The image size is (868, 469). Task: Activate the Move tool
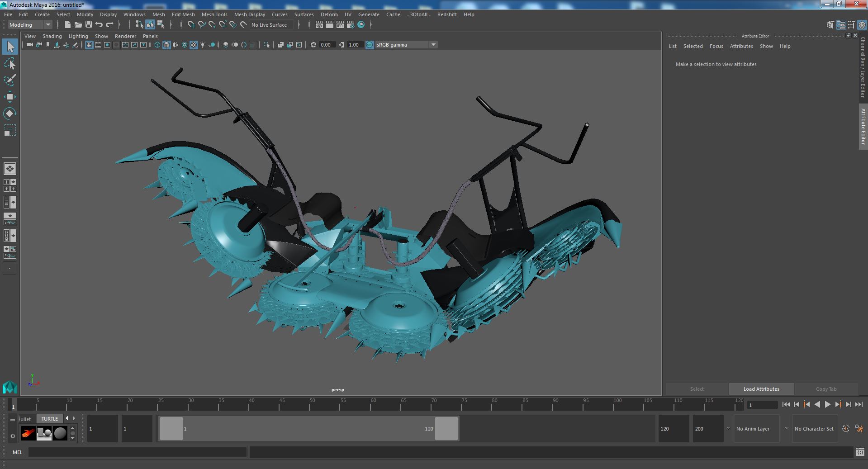(x=9, y=97)
